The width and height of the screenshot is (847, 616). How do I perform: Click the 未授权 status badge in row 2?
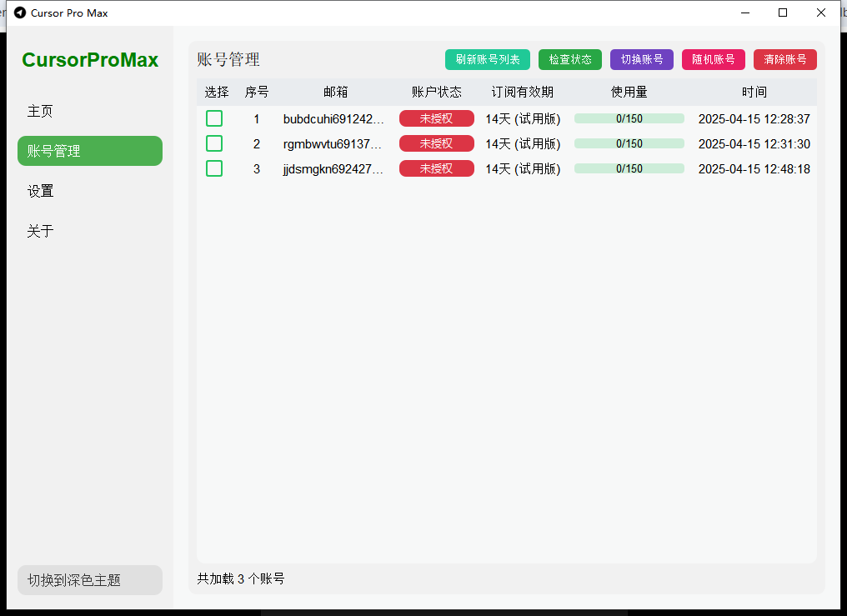(437, 143)
